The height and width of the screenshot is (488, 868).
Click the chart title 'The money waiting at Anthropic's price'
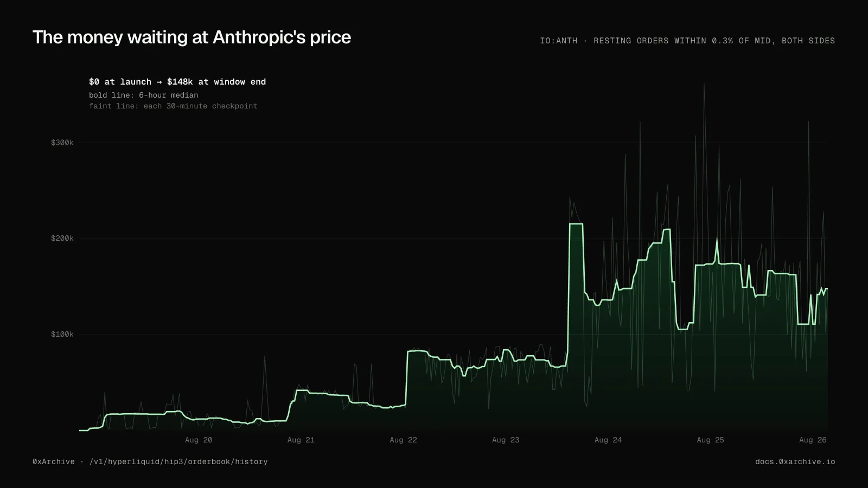pos(192,37)
